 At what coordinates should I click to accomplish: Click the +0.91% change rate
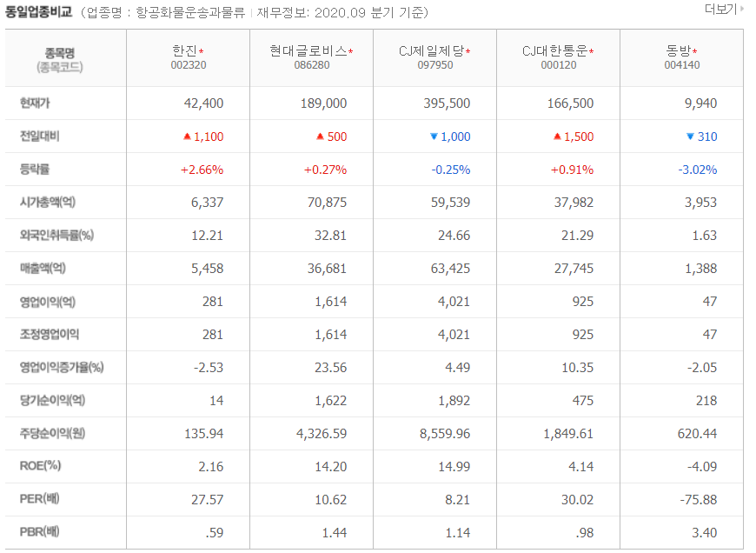(573, 170)
